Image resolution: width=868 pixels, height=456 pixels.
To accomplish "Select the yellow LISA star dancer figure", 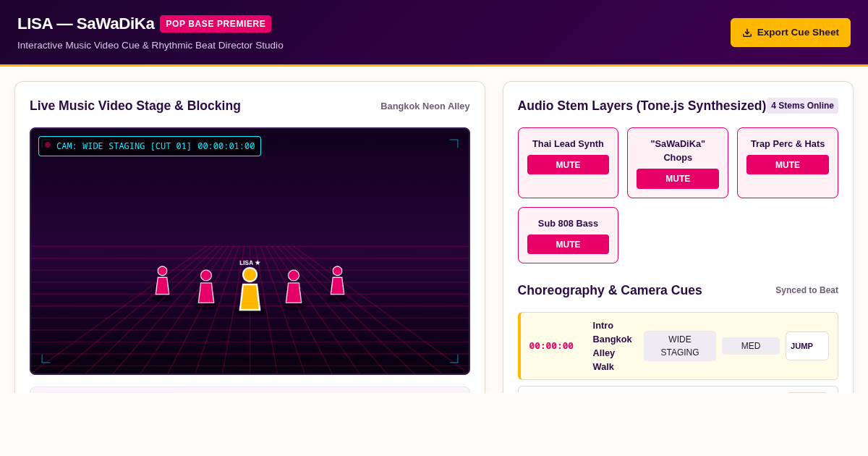I will click(x=250, y=289).
